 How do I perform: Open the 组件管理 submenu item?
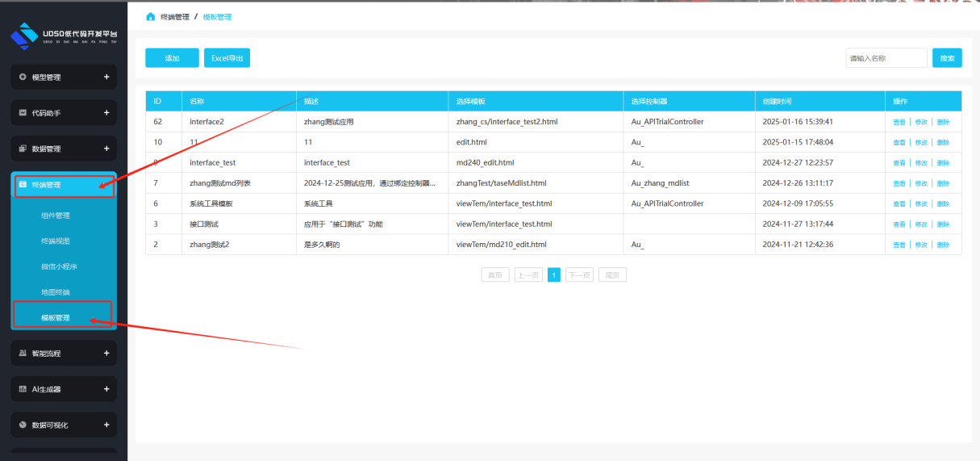(x=56, y=216)
